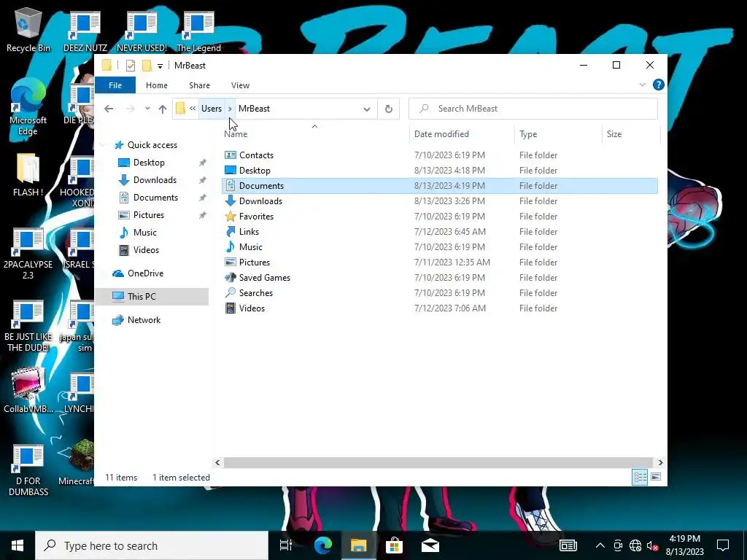Click the chevron after Users in address bar

click(x=230, y=109)
